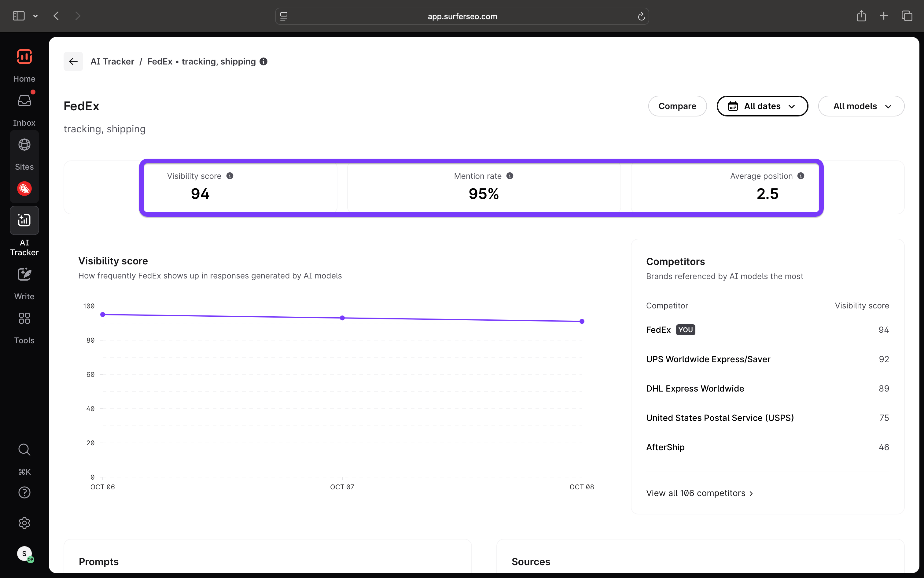The width and height of the screenshot is (924, 578).
Task: Click the sidebar search magnifier icon
Action: 24,450
